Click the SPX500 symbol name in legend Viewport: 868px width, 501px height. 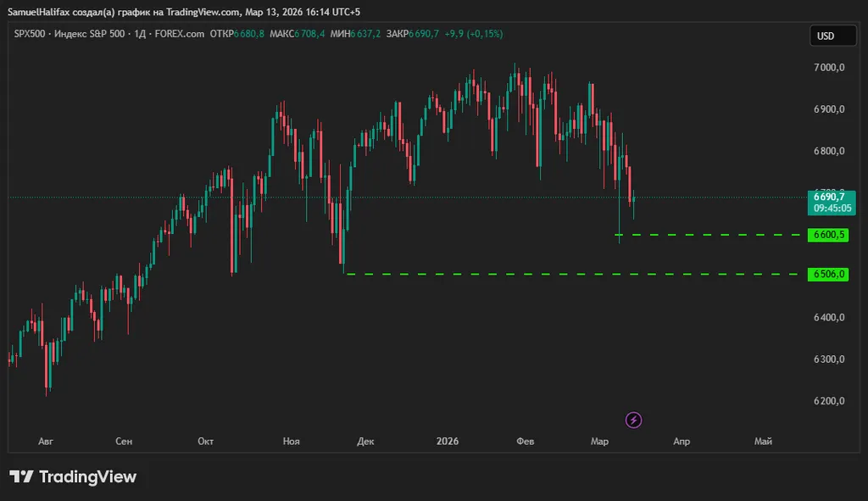[x=31, y=34]
